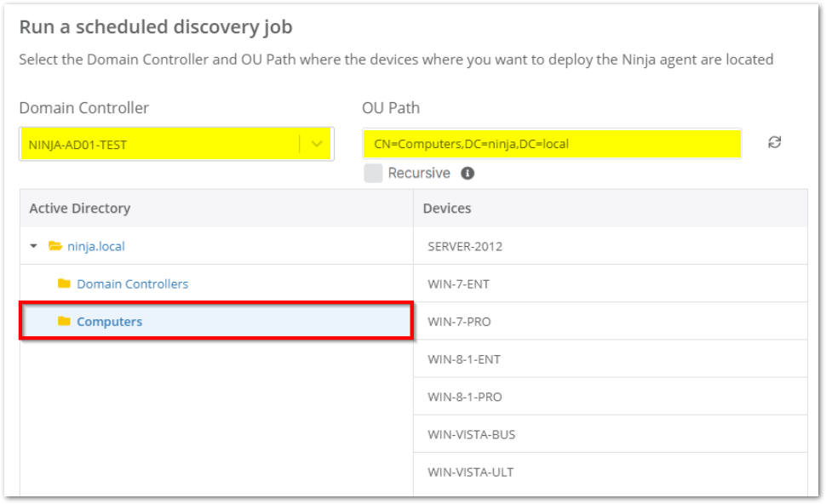Click the Devices column header

coord(446,208)
